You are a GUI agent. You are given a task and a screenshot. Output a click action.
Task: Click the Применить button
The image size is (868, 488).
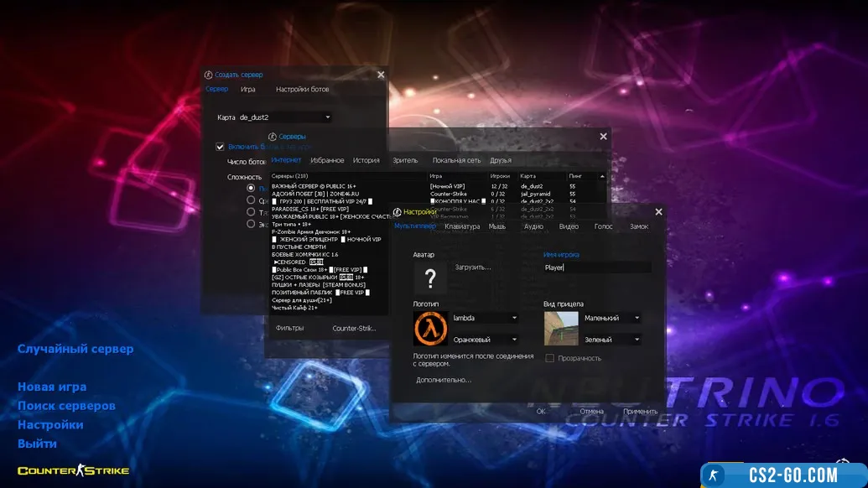pos(640,412)
